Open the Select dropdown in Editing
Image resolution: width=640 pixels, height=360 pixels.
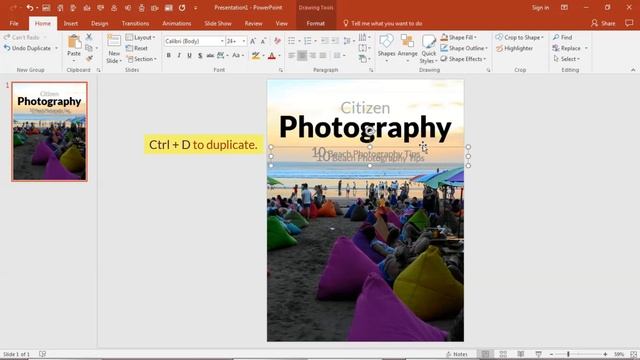[x=567, y=59]
